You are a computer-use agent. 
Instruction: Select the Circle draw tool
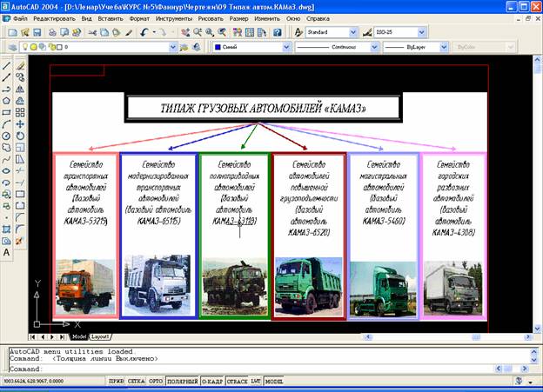pos(6,136)
